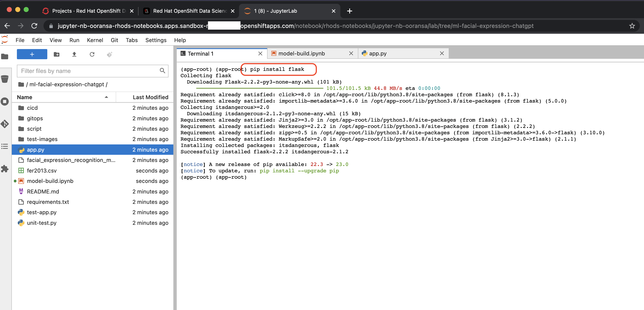Toggle the Name column sort direction arrow
This screenshot has width=644, height=310.
pos(106,97)
